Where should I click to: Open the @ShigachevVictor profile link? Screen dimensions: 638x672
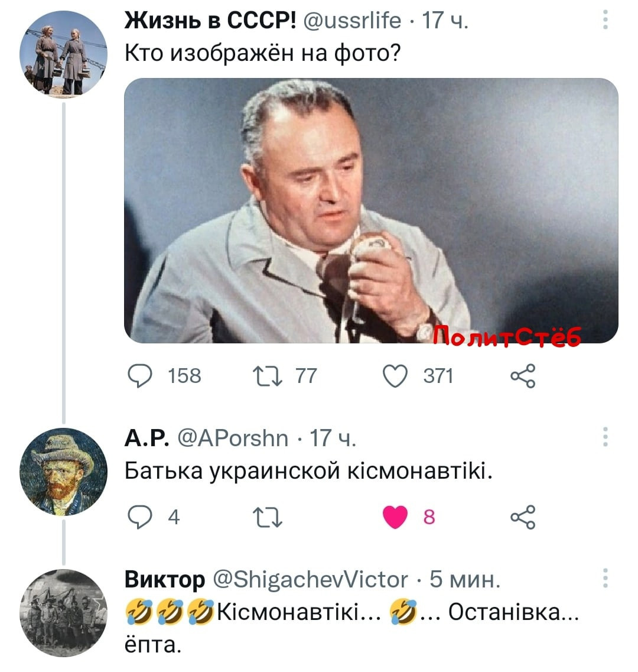click(x=310, y=579)
